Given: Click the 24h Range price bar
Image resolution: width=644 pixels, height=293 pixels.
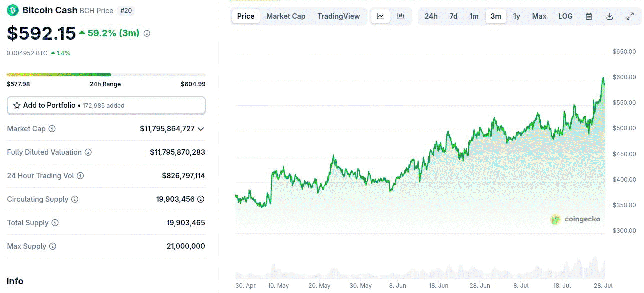Looking at the screenshot, I should 106,75.
